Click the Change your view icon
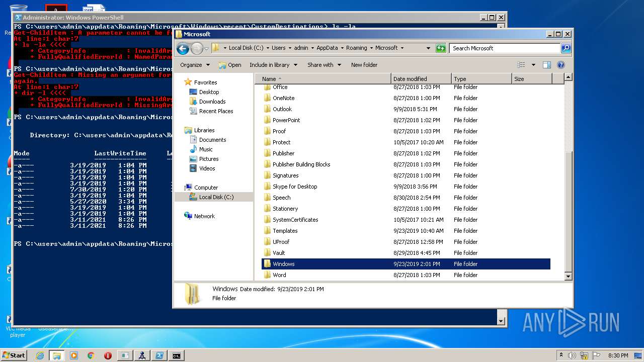The image size is (644, 362). pos(521,65)
